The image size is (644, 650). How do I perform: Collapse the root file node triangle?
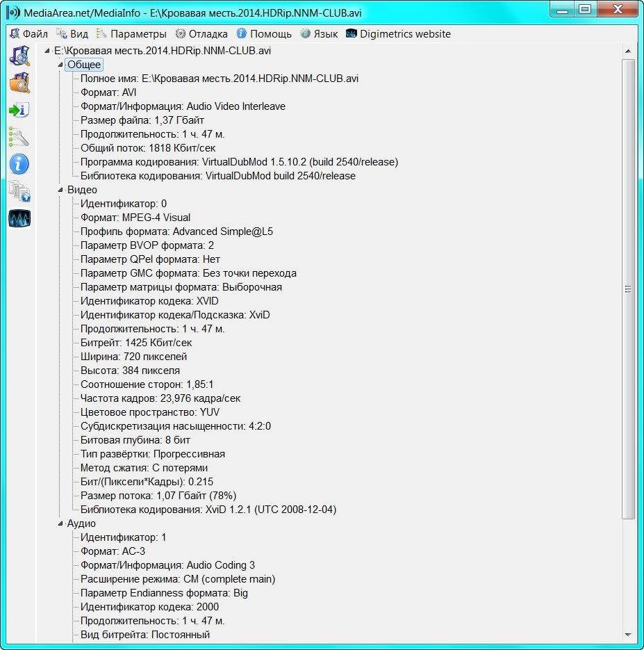tap(47, 51)
